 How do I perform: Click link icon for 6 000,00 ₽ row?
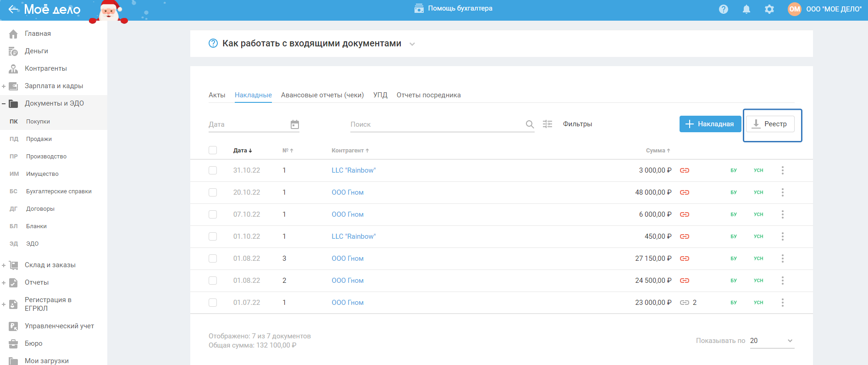tap(685, 214)
